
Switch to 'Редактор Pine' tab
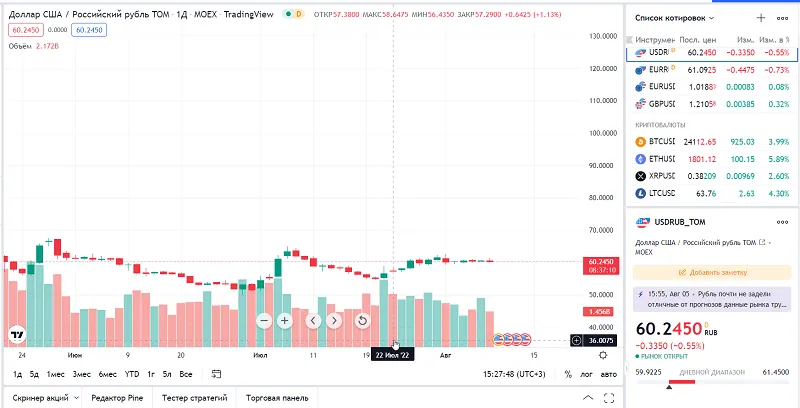pos(117,398)
